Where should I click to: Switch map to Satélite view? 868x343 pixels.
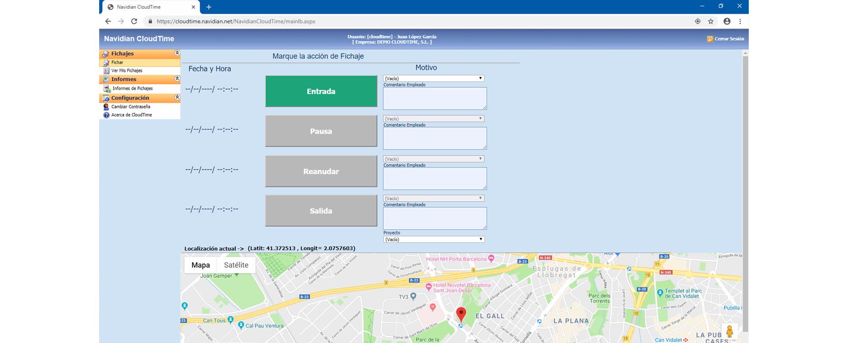click(236, 265)
